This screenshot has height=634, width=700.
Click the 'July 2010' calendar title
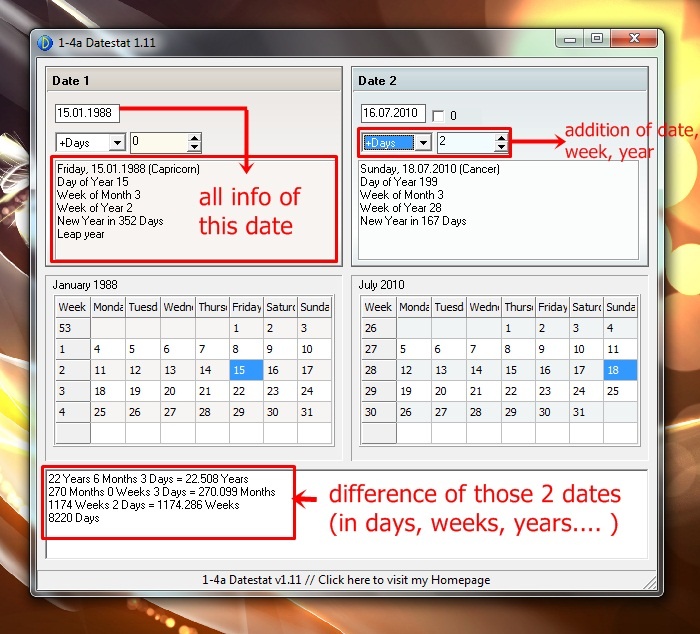[x=382, y=285]
